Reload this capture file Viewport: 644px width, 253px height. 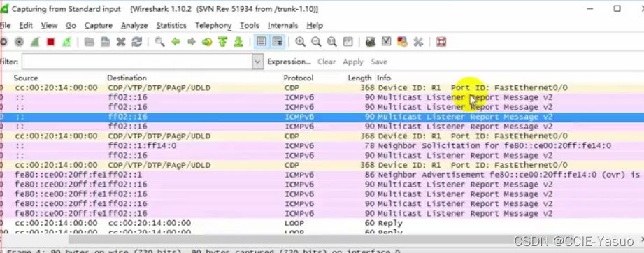click(137, 42)
